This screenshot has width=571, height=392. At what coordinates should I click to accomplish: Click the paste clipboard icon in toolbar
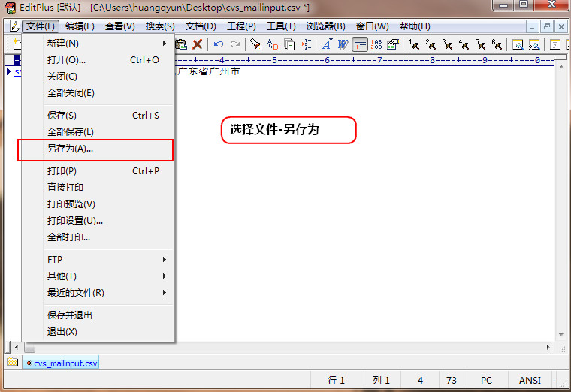coord(181,44)
